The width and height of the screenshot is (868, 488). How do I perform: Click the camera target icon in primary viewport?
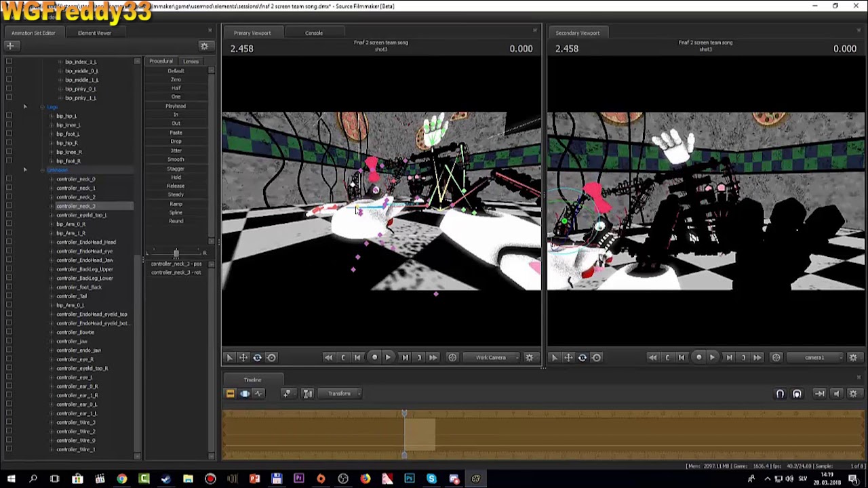(x=452, y=357)
